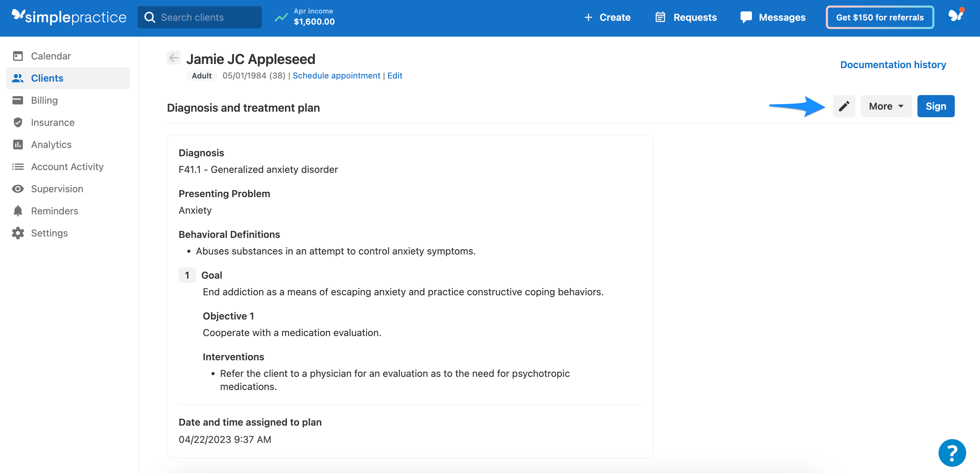Click the client name Jamie JC Appleseed

251,59
